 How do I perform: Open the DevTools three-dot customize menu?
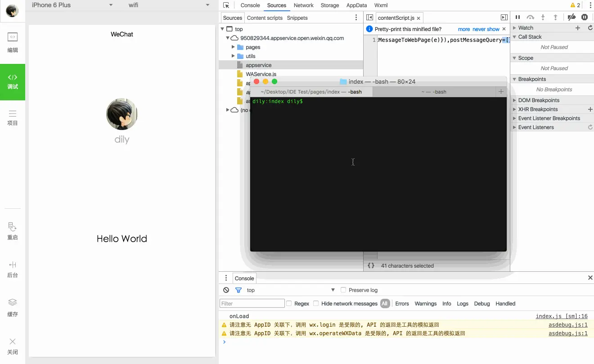coord(590,5)
